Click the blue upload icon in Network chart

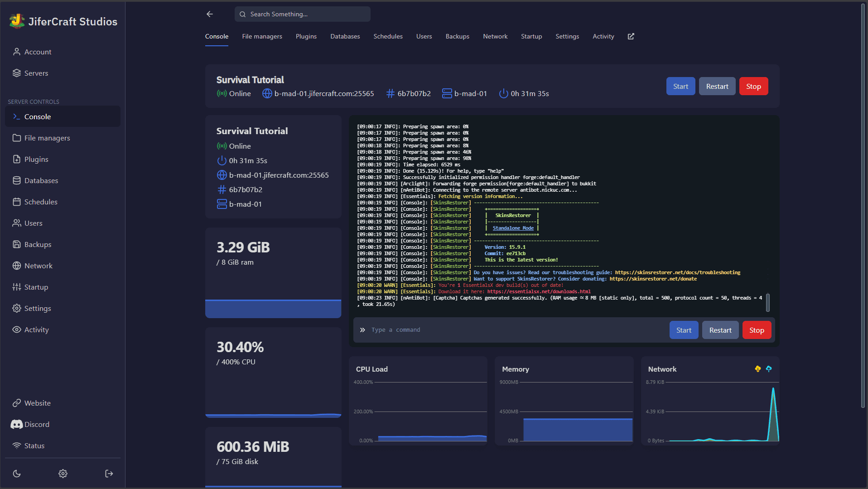click(x=769, y=369)
